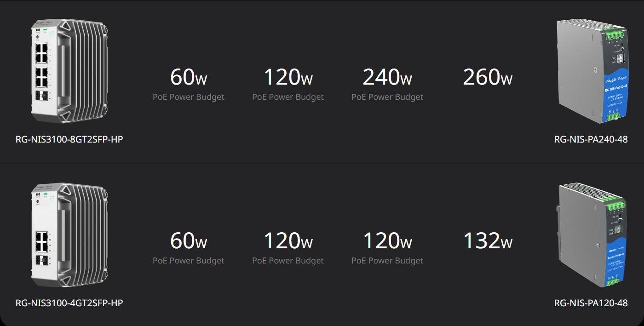Open the RG-NIS-PA120-48 product label
This screenshot has width=644, height=326.
(x=591, y=303)
